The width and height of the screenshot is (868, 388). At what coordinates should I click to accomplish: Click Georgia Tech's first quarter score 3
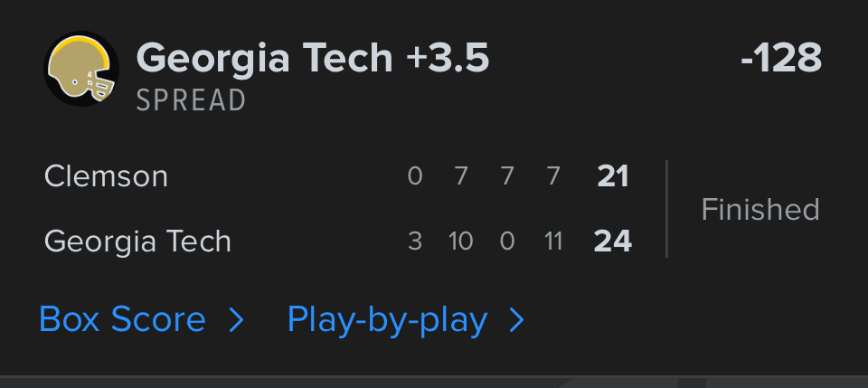click(x=415, y=241)
